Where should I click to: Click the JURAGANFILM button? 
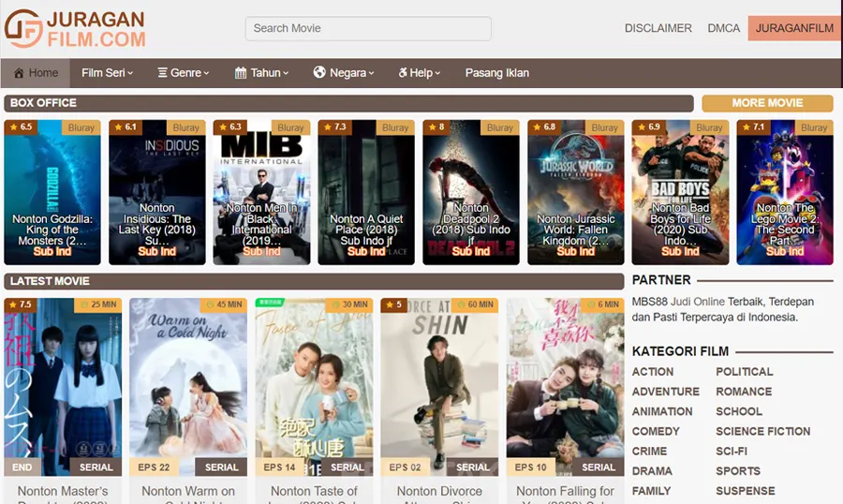794,28
